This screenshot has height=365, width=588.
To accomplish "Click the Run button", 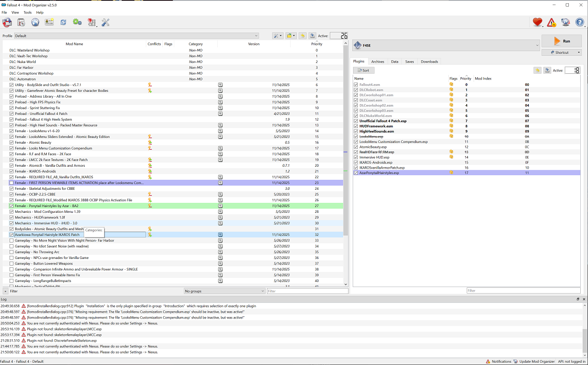I will 562,41.
